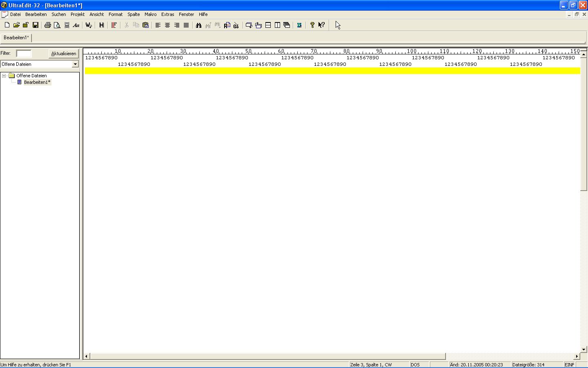Screen dimensions: 588x368
Task: Toggle word wrap using the W icon
Action: point(89,25)
